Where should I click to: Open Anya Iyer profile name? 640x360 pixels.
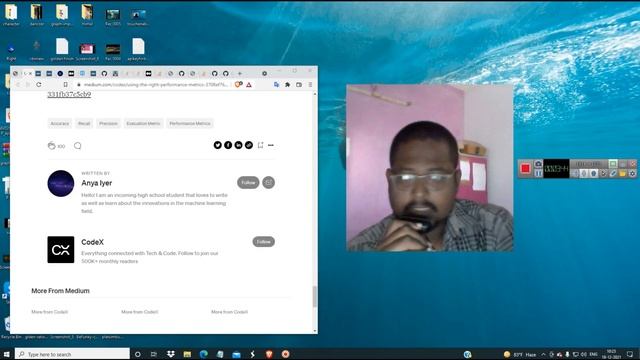[x=96, y=183]
